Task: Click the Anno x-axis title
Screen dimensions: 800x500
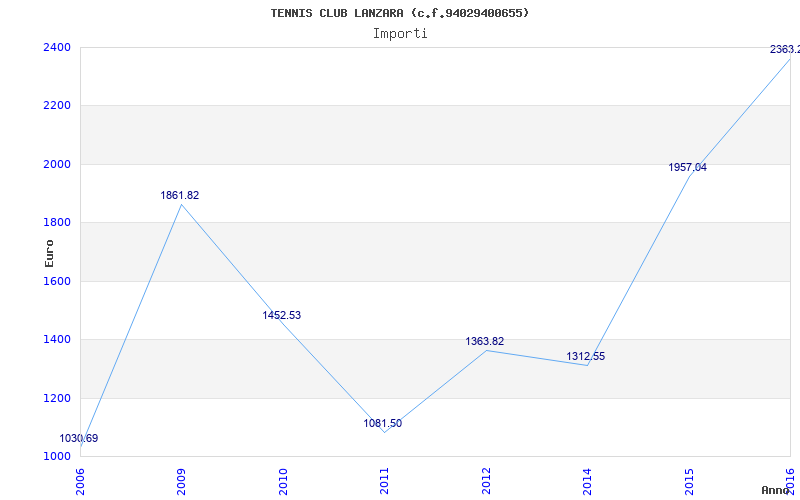Action: [776, 490]
